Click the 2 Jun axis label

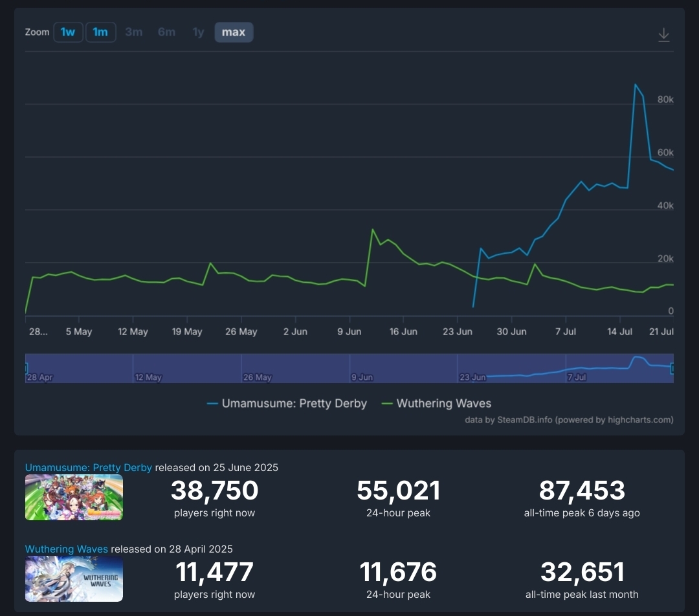pyautogui.click(x=295, y=332)
